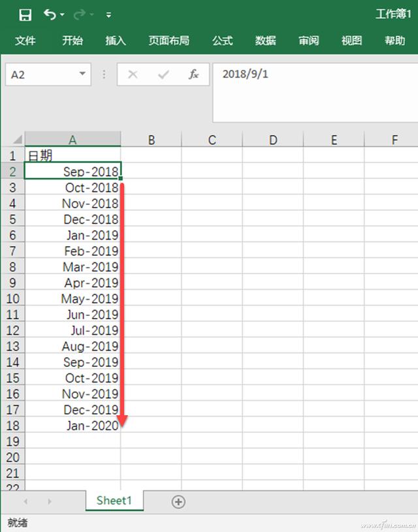Open the 帮助 ribbon tab
Screen dimensions: 418x532
pyautogui.click(x=395, y=40)
